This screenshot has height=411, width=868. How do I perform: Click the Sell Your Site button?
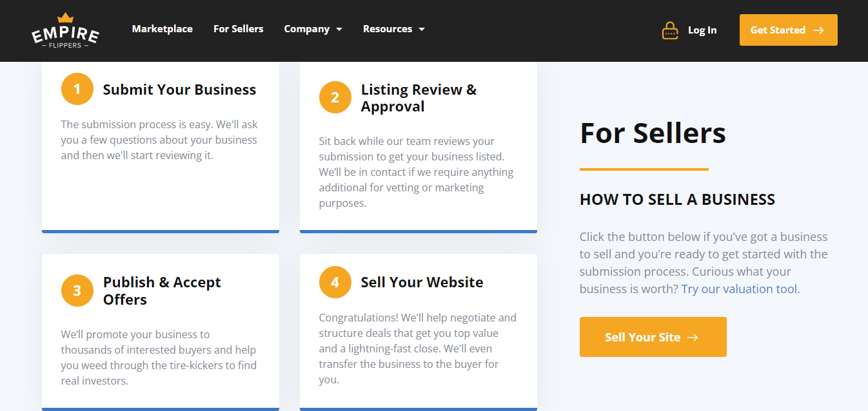click(653, 337)
